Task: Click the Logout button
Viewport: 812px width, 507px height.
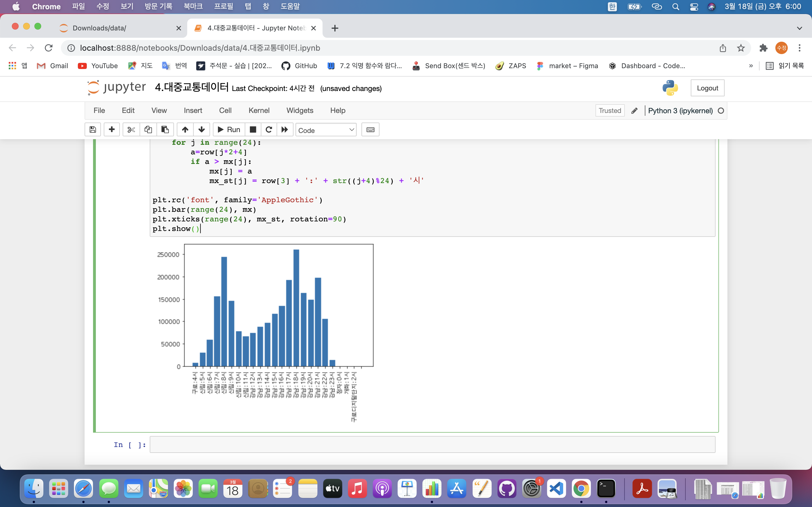Action: point(707,88)
